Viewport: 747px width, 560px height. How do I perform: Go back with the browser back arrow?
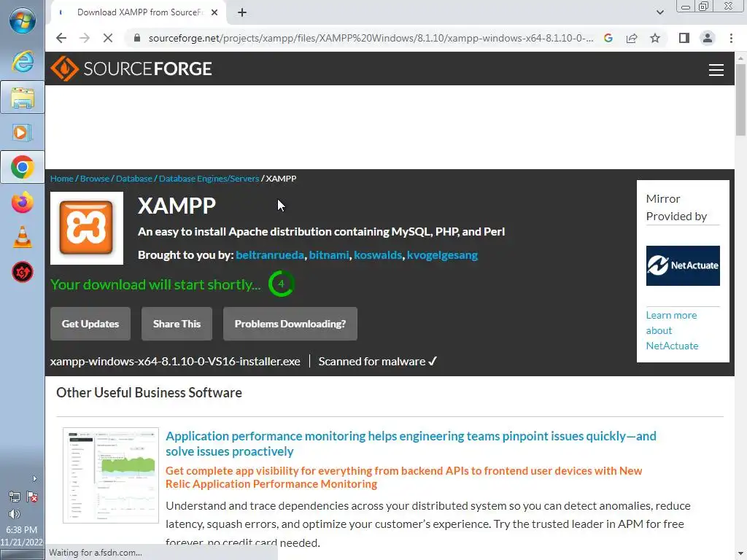click(61, 38)
